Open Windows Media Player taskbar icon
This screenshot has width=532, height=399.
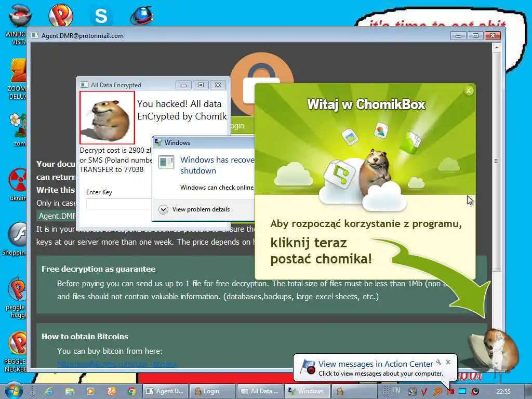click(x=90, y=391)
